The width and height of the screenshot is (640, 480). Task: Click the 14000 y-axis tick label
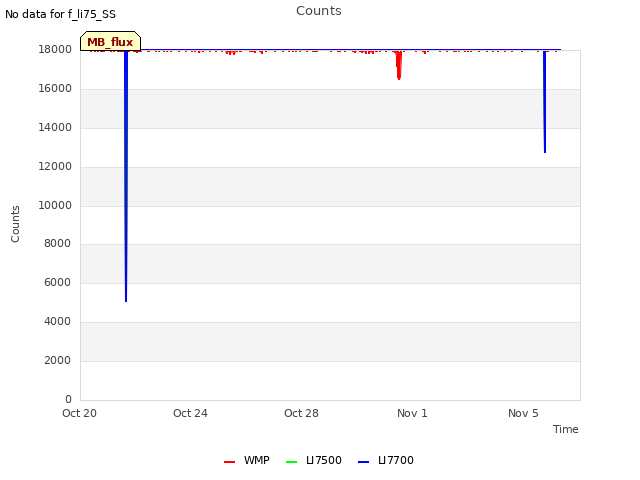55,127
